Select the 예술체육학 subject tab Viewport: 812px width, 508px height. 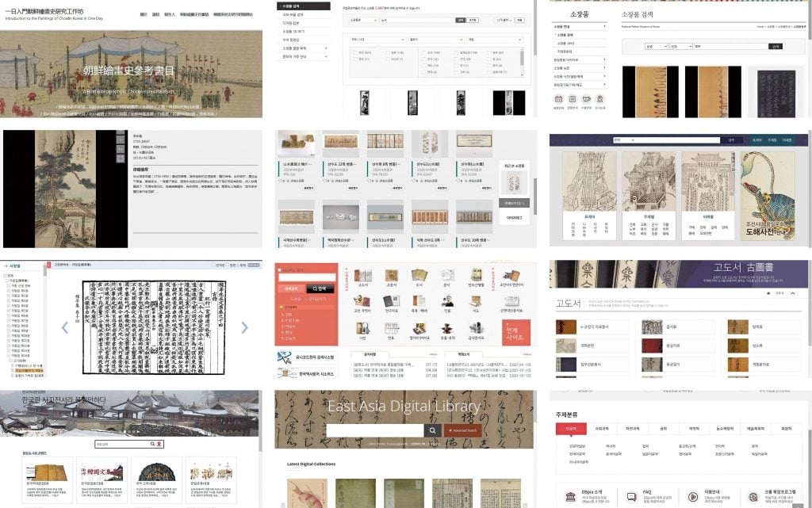[x=756, y=428]
